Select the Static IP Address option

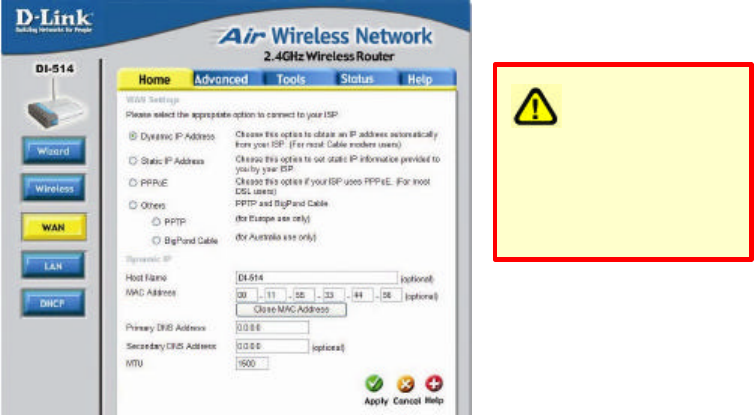coord(133,161)
